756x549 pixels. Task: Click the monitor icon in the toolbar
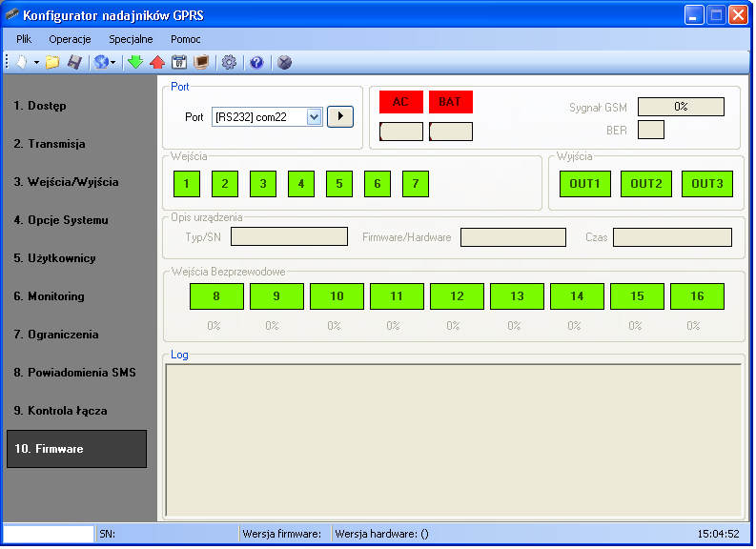pyautogui.click(x=201, y=63)
